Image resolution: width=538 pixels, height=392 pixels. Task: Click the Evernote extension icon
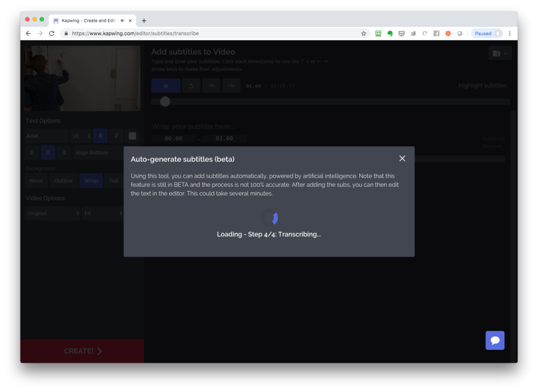tap(390, 34)
